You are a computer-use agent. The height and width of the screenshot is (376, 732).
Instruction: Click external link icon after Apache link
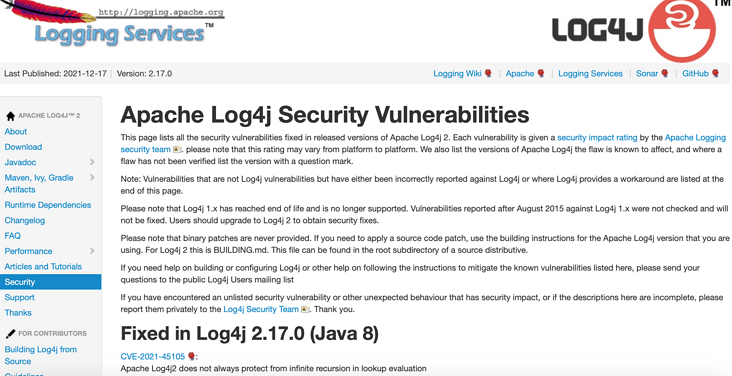tap(541, 73)
